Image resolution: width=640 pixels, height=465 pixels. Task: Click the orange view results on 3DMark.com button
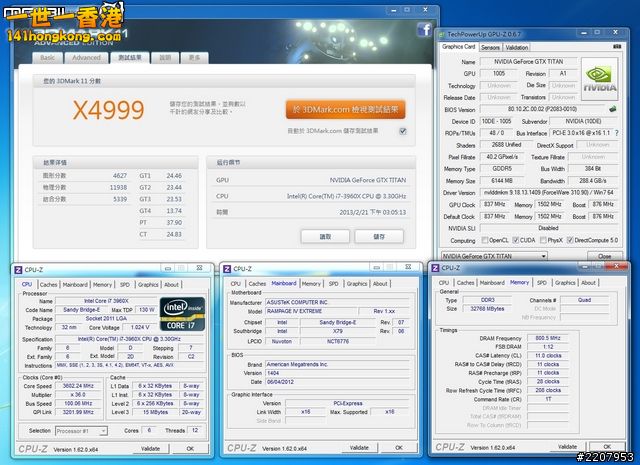point(347,108)
